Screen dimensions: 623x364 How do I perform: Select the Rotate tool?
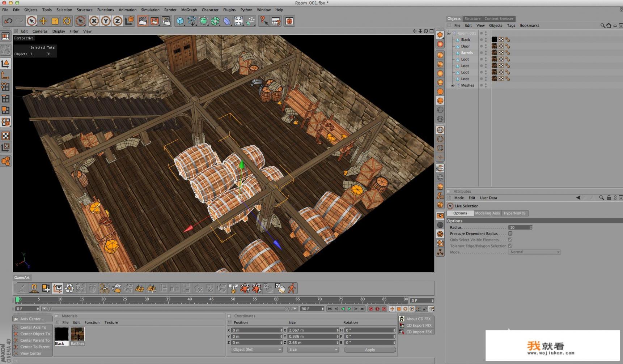(67, 21)
